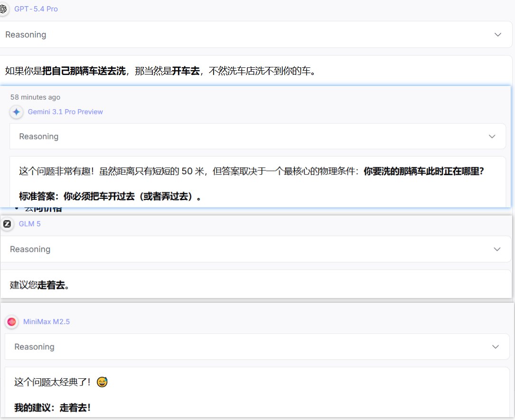This screenshot has width=515, height=420.
Task: Click GLM 5's answer text "建议您走着去"
Action: pyautogui.click(x=40, y=285)
